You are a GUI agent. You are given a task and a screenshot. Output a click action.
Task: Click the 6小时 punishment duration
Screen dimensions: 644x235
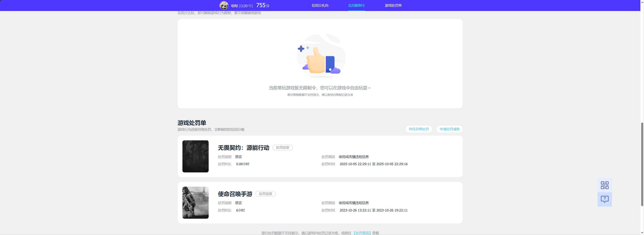(240, 210)
